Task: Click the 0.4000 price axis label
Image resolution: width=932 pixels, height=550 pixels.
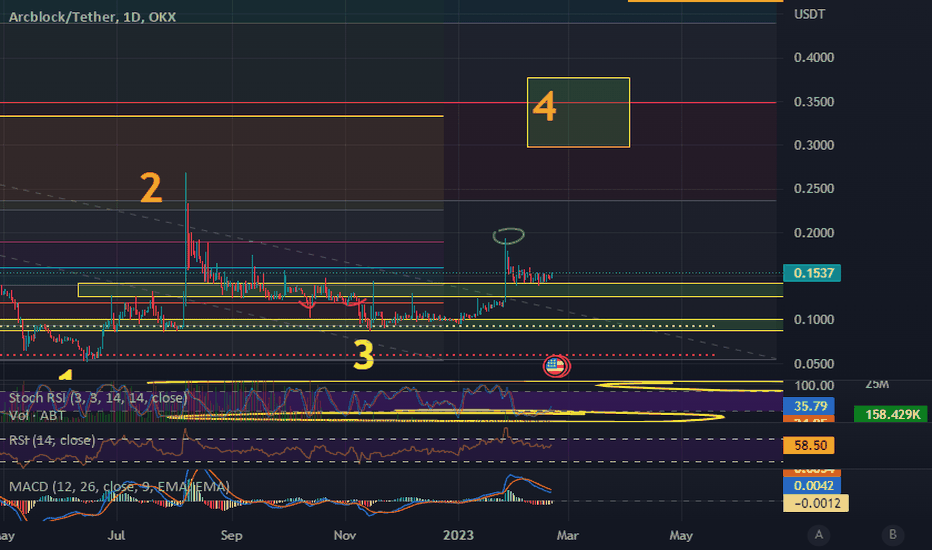Action: pyautogui.click(x=814, y=58)
